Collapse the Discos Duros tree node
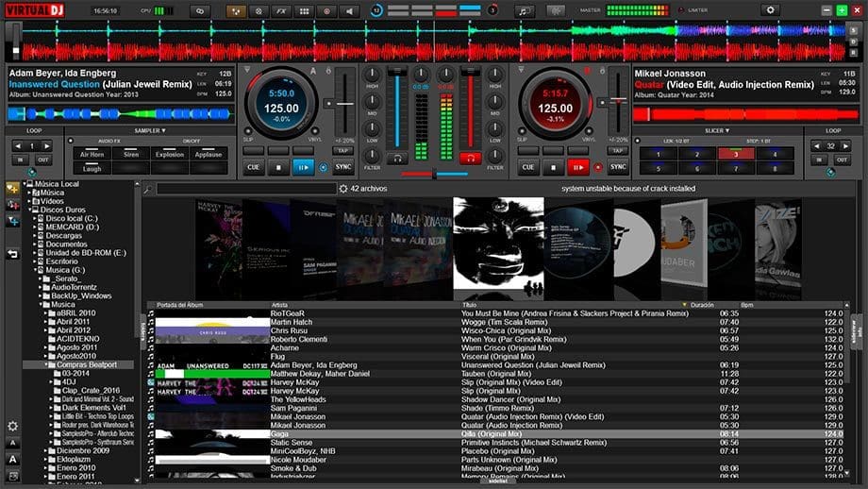The height and width of the screenshot is (489, 868). [x=30, y=210]
